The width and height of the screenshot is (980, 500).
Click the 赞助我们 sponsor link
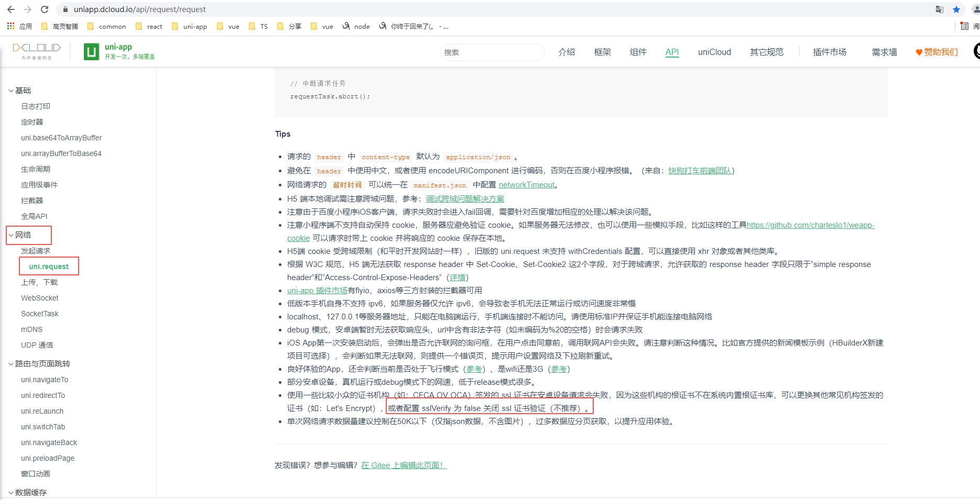(x=937, y=52)
